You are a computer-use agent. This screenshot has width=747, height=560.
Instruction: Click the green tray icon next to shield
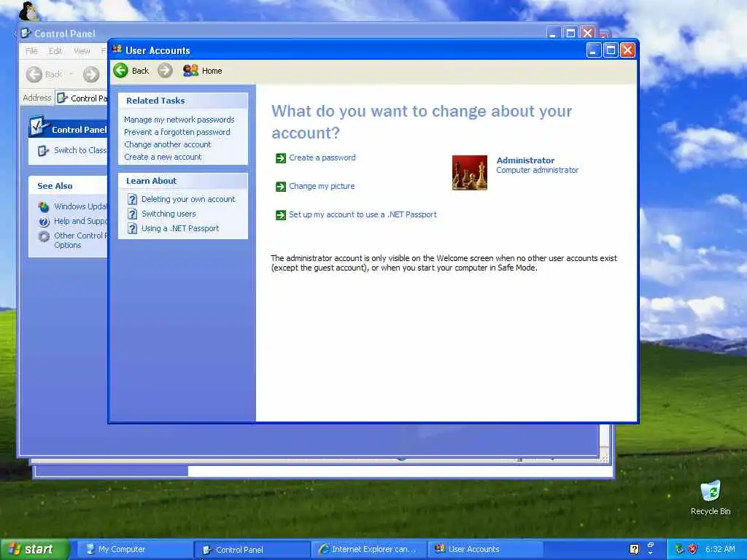click(x=679, y=549)
